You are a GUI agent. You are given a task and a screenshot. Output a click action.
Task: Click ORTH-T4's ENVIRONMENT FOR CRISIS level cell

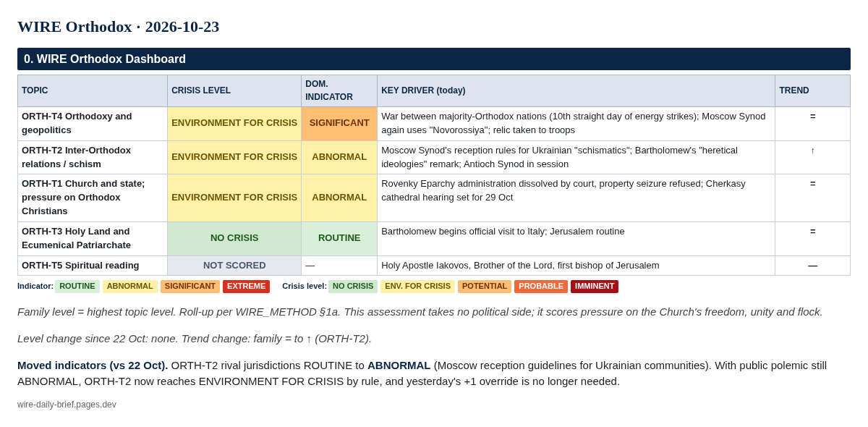coord(234,124)
